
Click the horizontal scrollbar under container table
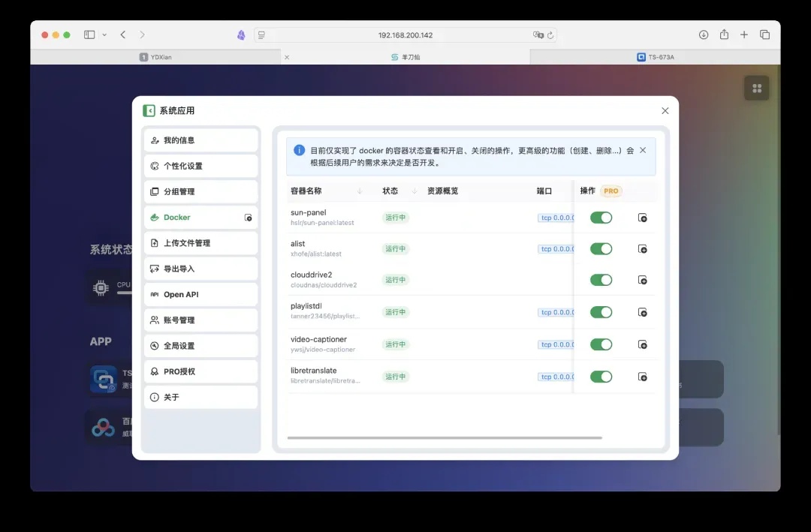pyautogui.click(x=445, y=437)
